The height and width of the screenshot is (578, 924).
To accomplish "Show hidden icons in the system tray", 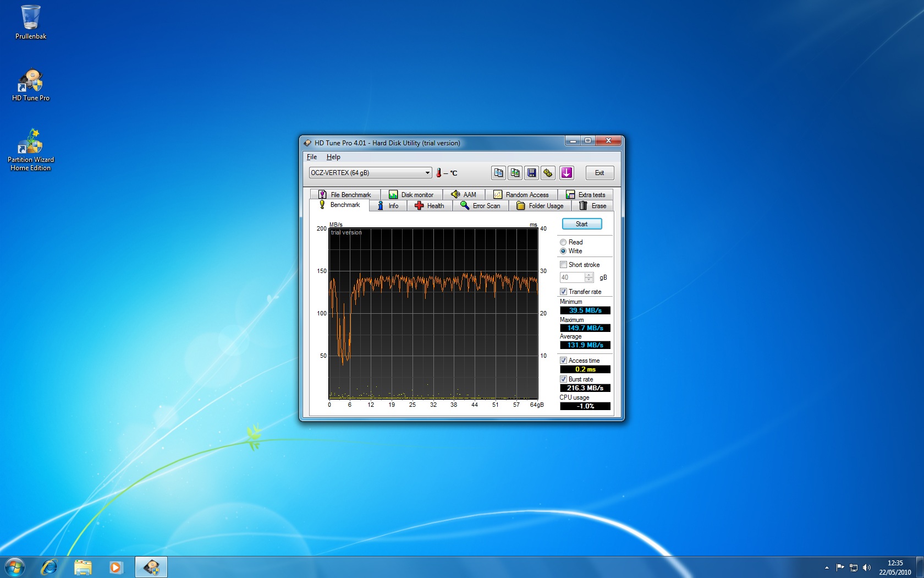I will point(827,568).
